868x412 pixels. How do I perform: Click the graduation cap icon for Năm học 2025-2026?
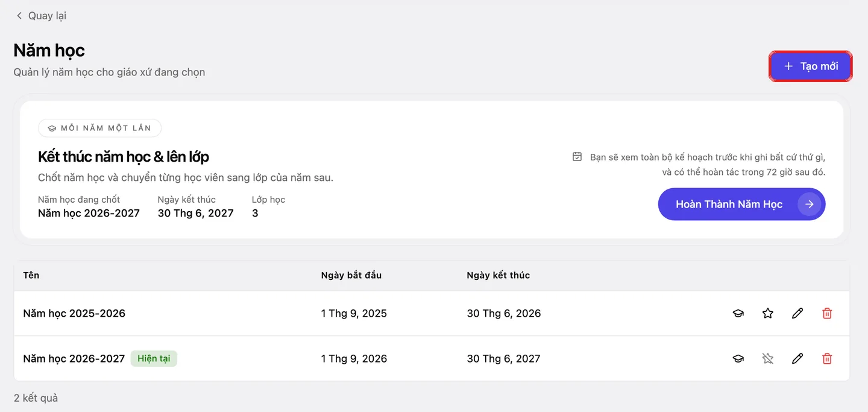pyautogui.click(x=738, y=313)
